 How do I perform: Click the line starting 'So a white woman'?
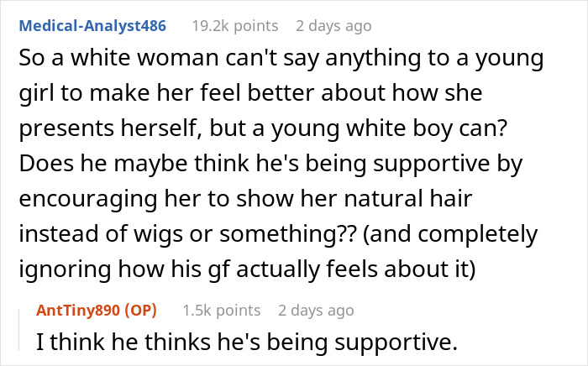point(281,59)
